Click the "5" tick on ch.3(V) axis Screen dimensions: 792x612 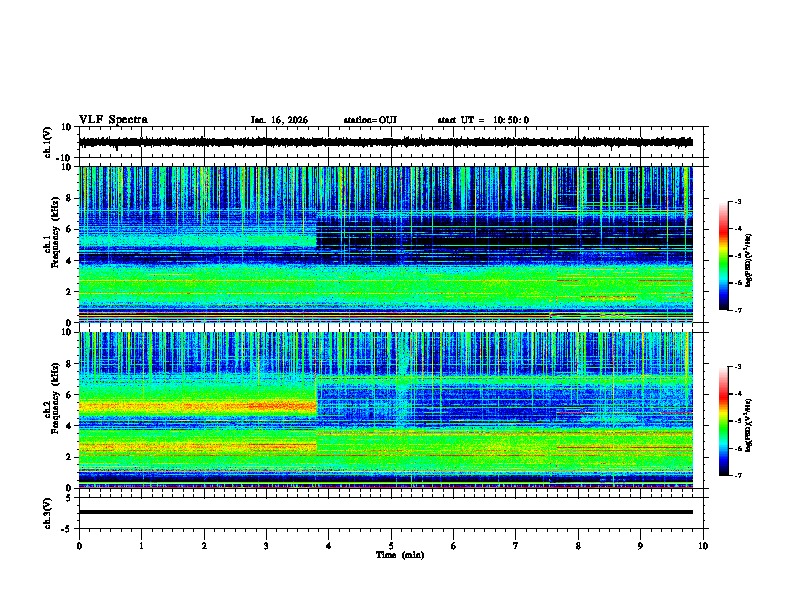[x=69, y=498]
